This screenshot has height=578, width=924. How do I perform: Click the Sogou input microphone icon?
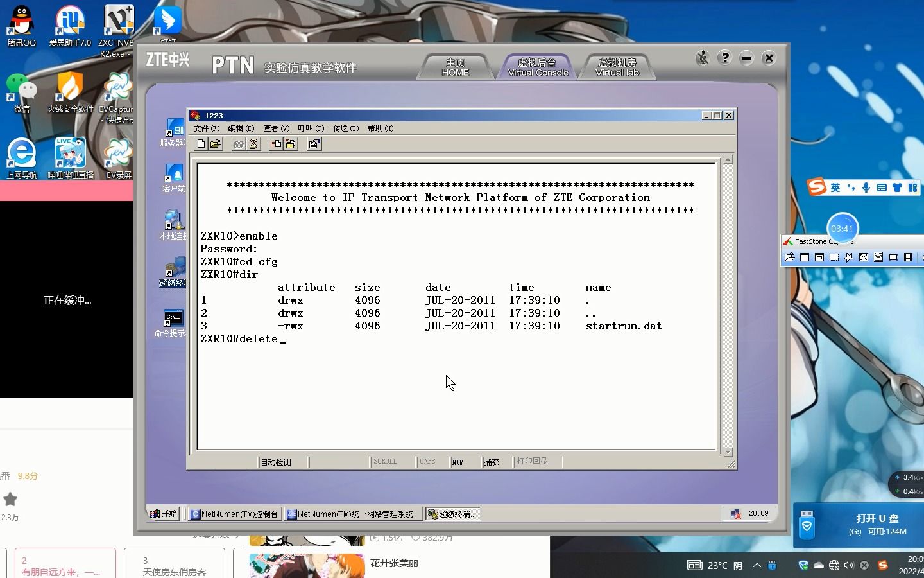point(866,188)
